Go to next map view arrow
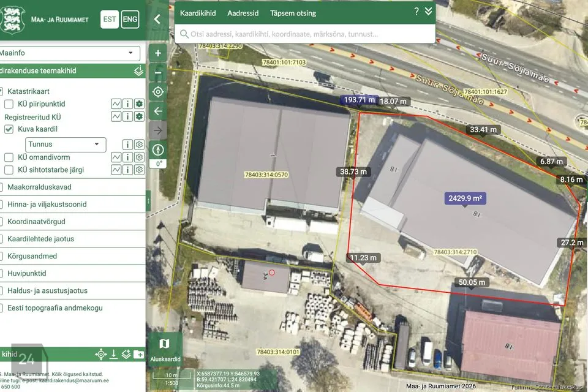This screenshot has width=588, height=392. click(x=158, y=130)
